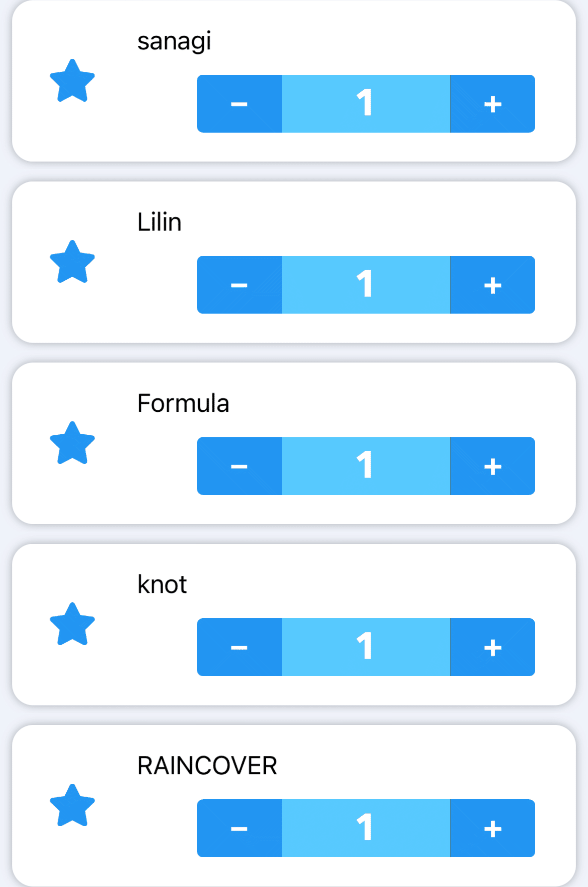The image size is (588, 887).
Task: Open the Formula item by its name
Action: 183,403
